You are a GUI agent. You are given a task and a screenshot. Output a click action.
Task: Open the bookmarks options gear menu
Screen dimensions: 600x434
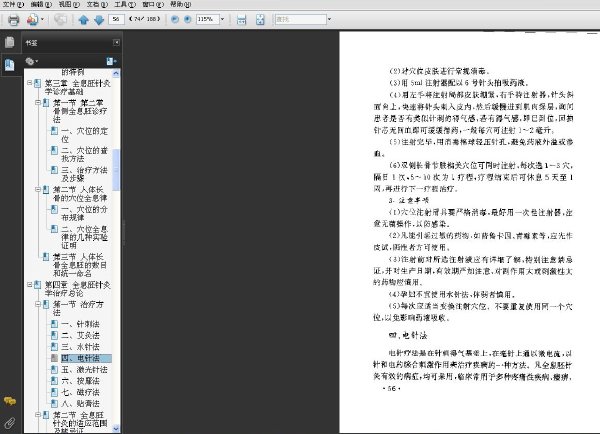(x=31, y=61)
